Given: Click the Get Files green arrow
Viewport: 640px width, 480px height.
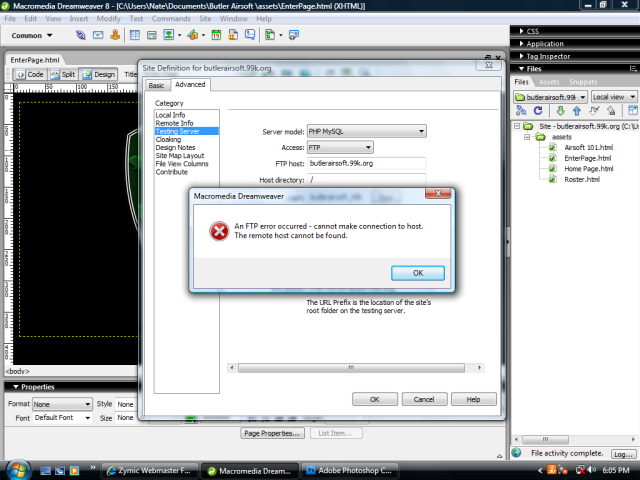Looking at the screenshot, I should [560, 111].
